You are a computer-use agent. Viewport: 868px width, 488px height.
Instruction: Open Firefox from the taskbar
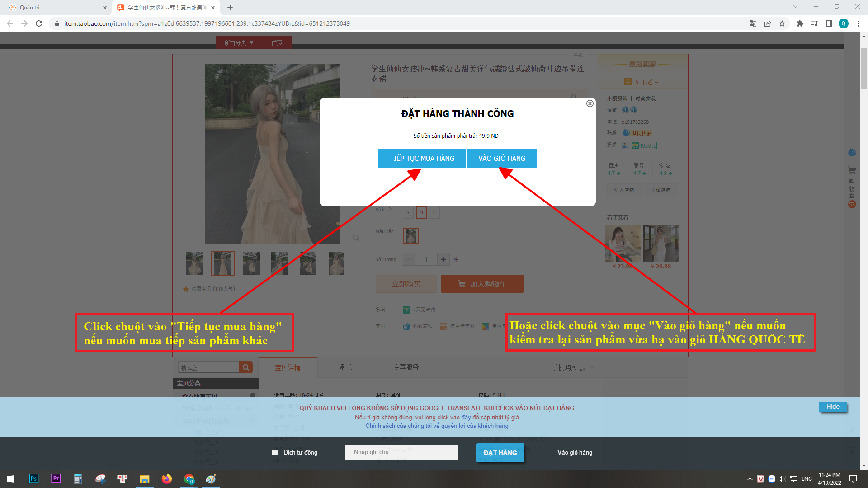(x=167, y=479)
